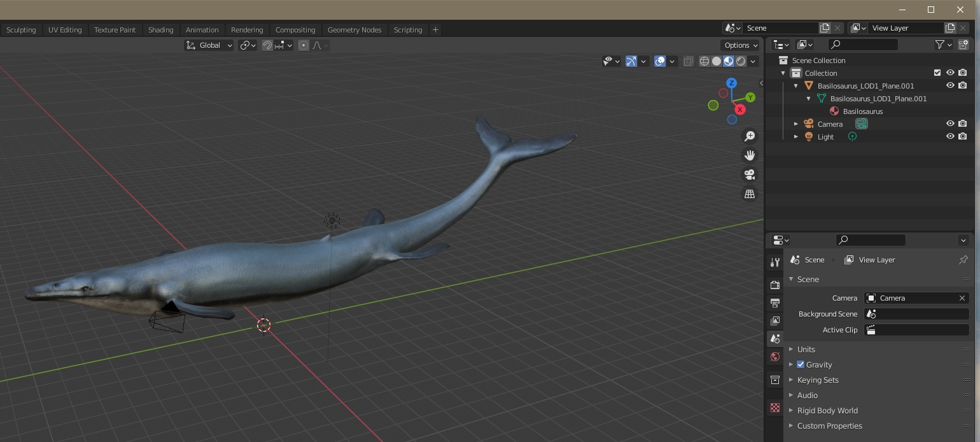The width and height of the screenshot is (980, 442).
Task: Uncheck the Gravity checkbox
Action: point(801,364)
